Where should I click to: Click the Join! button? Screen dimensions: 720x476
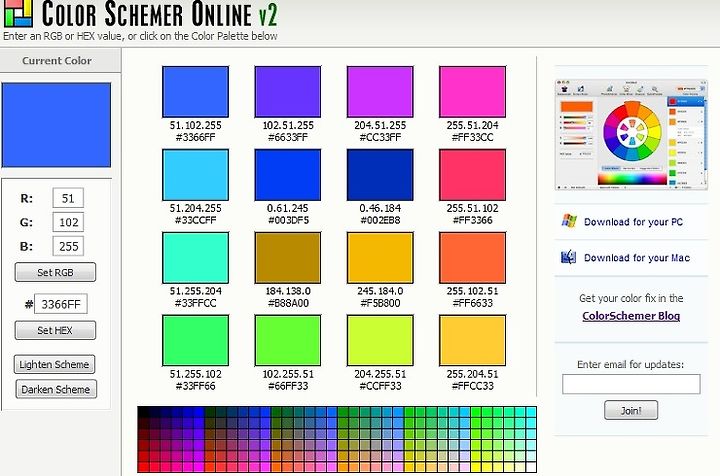pos(631,410)
